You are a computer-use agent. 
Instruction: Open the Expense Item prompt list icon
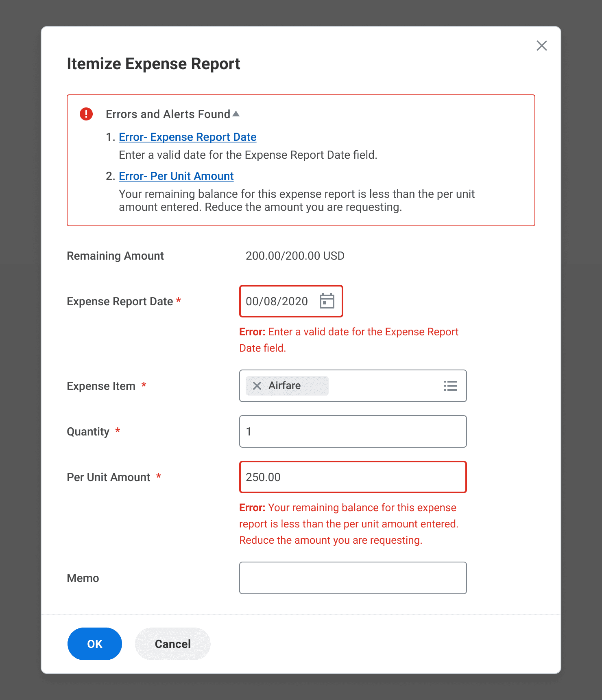pyautogui.click(x=450, y=386)
